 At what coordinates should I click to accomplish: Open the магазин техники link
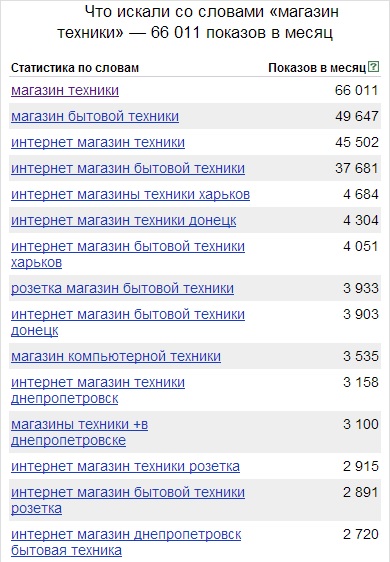tap(65, 90)
